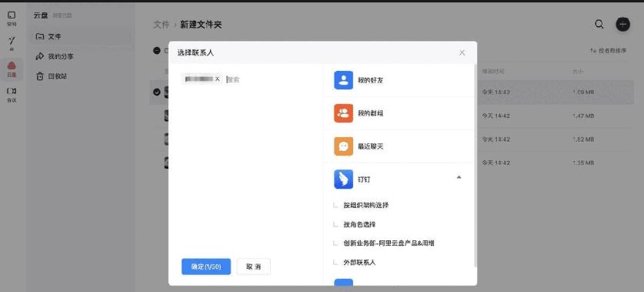Uncheck the selected first file row checkbox
Screen dimensions: 644x292
[x=156, y=92]
